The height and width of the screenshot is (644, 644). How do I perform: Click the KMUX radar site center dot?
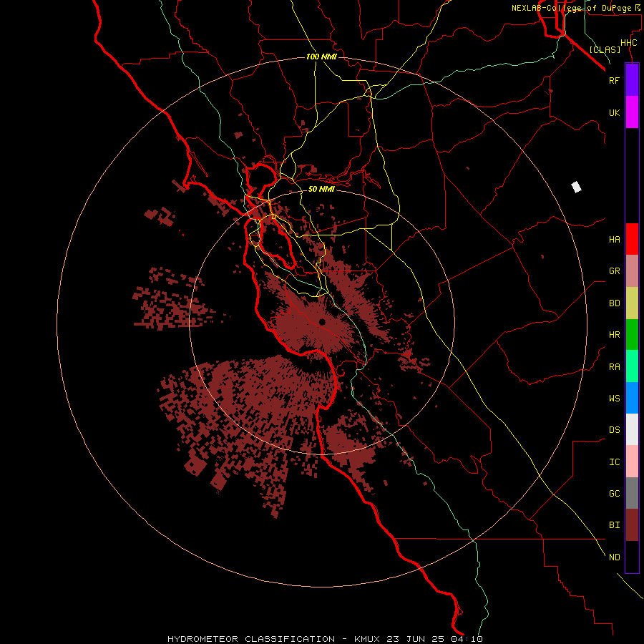pos(322,322)
